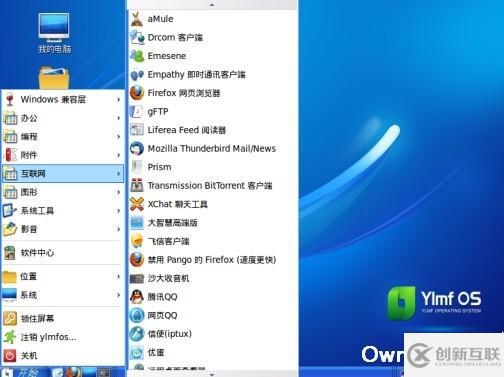Click the scroll-up arrow above the submenu

[x=212, y=5]
